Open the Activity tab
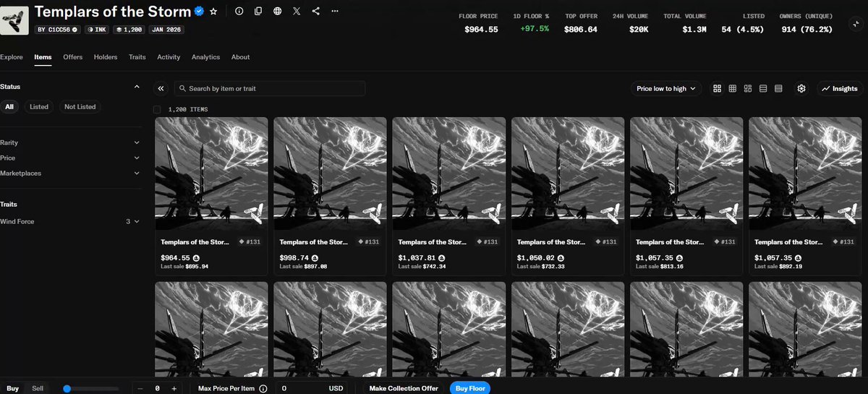 (169, 57)
